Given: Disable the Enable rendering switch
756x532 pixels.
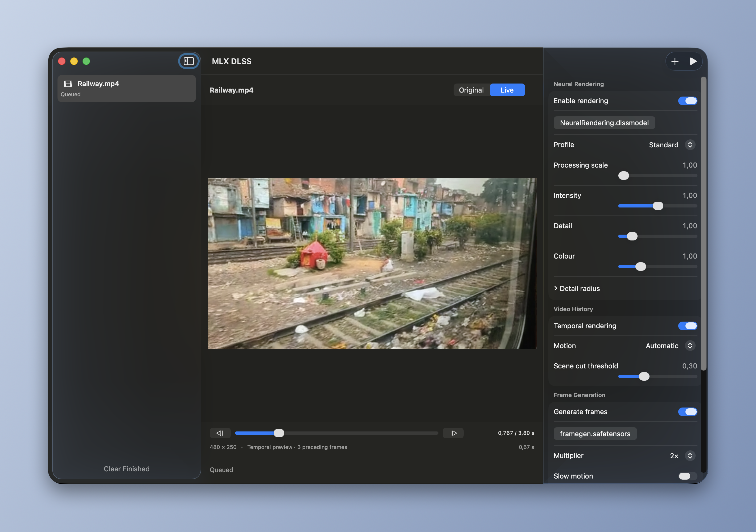Looking at the screenshot, I should click(x=688, y=101).
